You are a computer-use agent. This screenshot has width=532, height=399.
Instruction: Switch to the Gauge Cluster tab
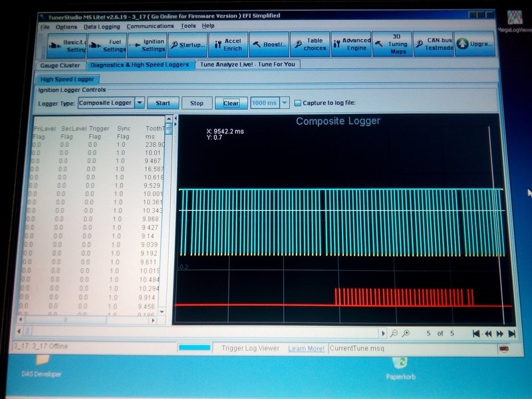pos(61,65)
